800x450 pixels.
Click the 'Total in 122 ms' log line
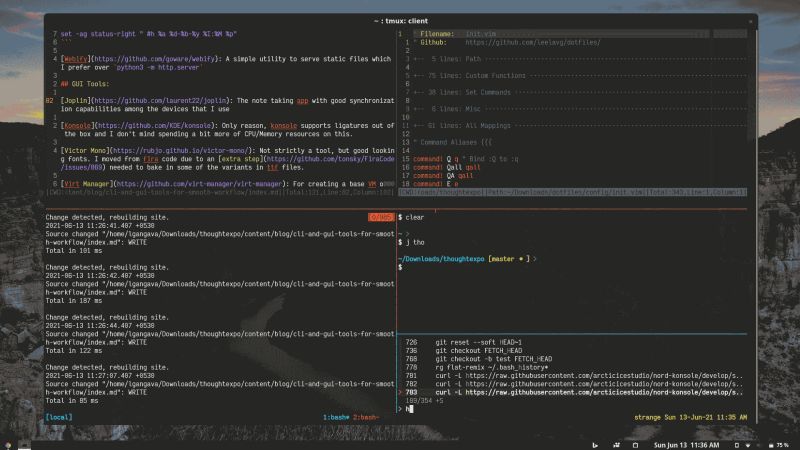(73, 351)
